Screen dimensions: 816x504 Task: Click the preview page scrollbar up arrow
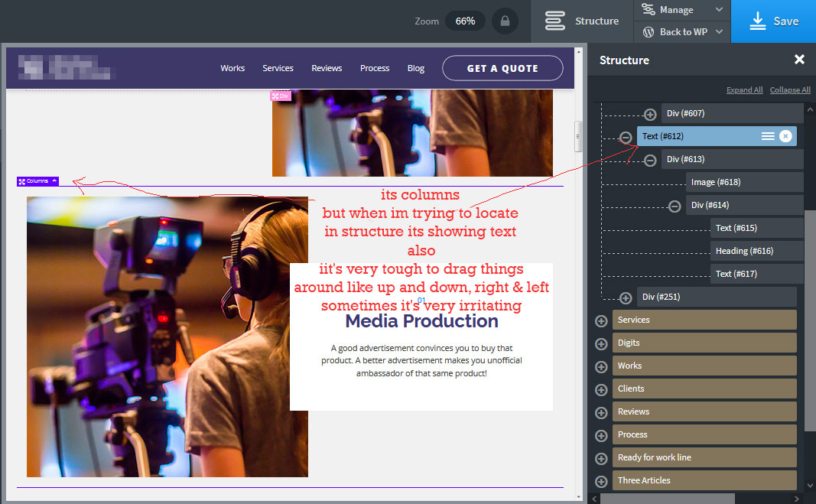578,52
